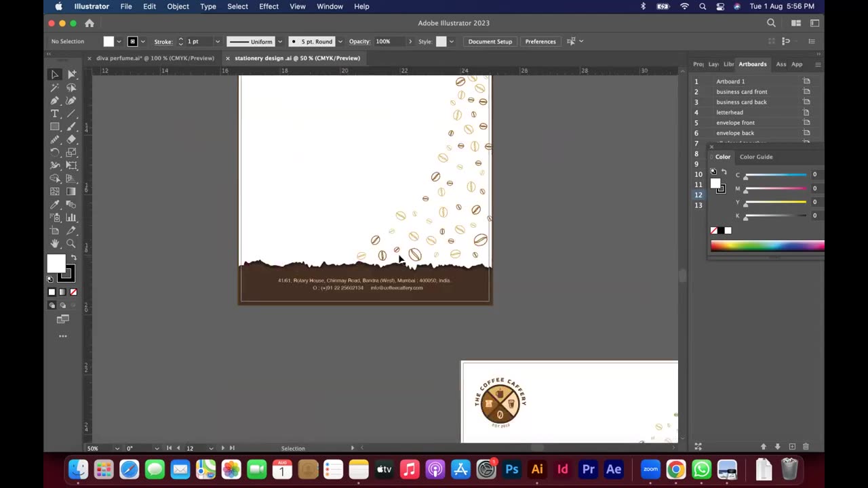Open the Window menu
The image size is (868, 488).
(330, 7)
